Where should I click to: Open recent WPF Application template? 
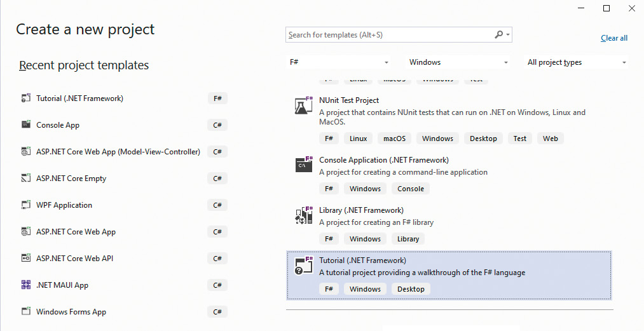[64, 205]
